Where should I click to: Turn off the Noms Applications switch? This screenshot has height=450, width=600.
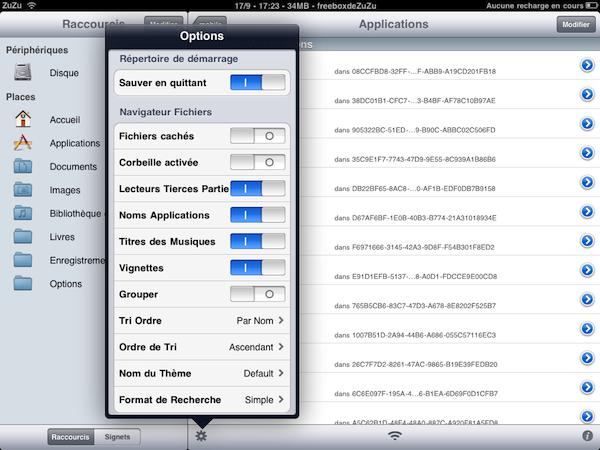tap(258, 215)
